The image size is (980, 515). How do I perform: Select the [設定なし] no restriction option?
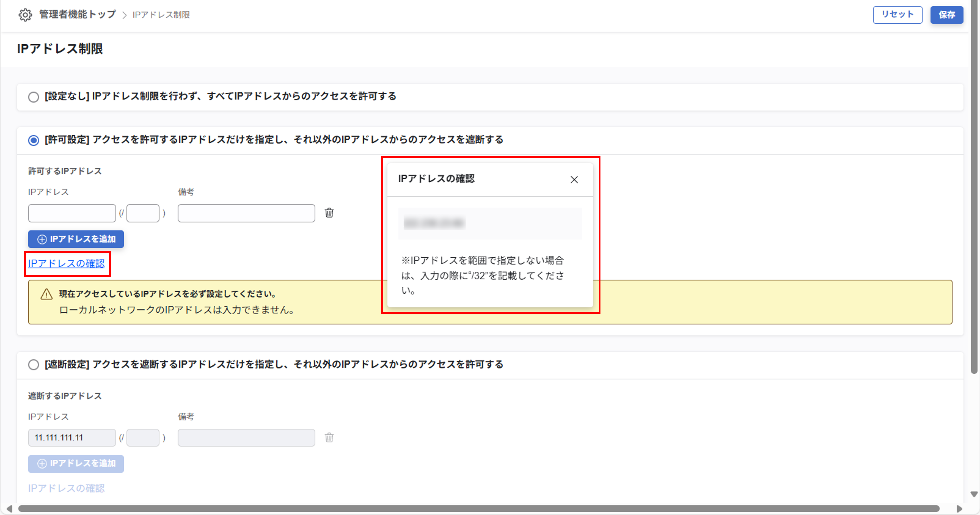[33, 97]
